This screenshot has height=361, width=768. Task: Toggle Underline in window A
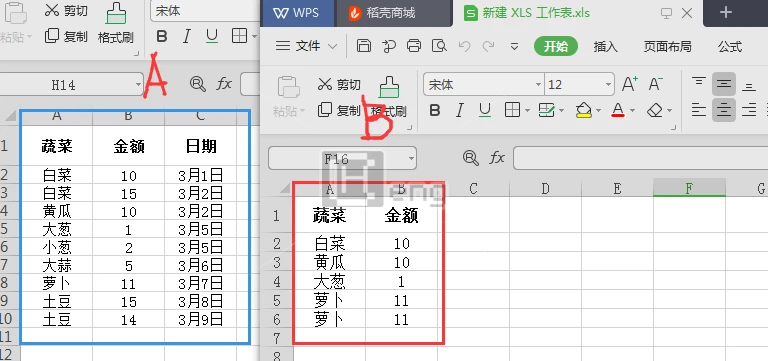tap(212, 37)
